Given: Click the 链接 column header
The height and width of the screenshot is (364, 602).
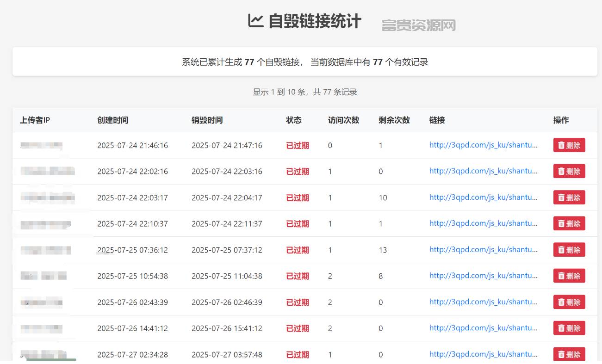Looking at the screenshot, I should coord(437,120).
